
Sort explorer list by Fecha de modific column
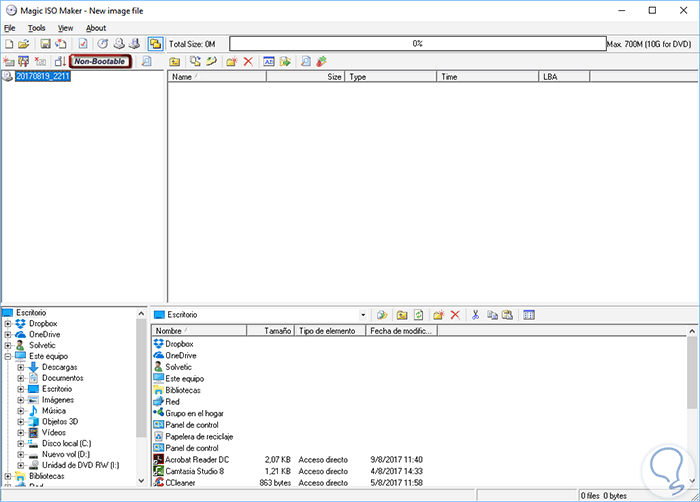401,331
